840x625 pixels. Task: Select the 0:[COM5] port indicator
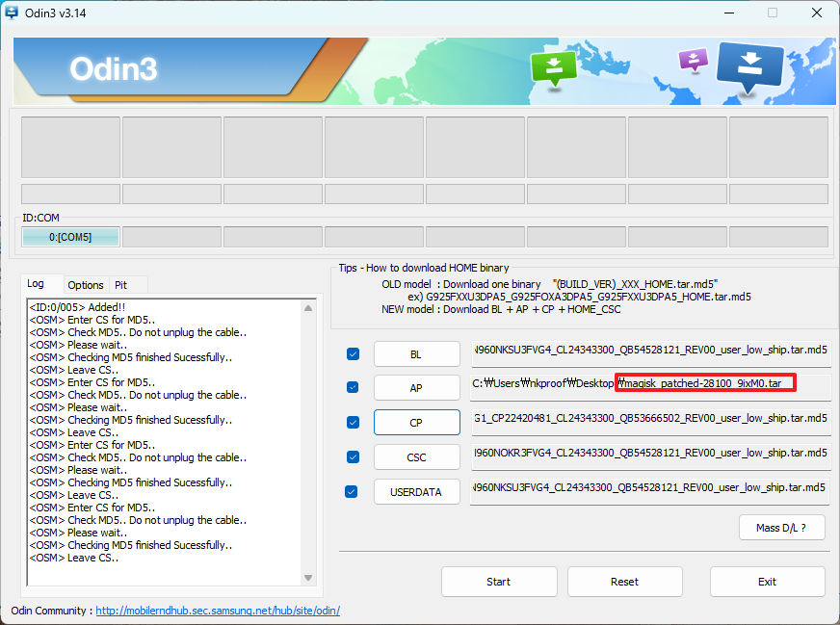pyautogui.click(x=70, y=237)
